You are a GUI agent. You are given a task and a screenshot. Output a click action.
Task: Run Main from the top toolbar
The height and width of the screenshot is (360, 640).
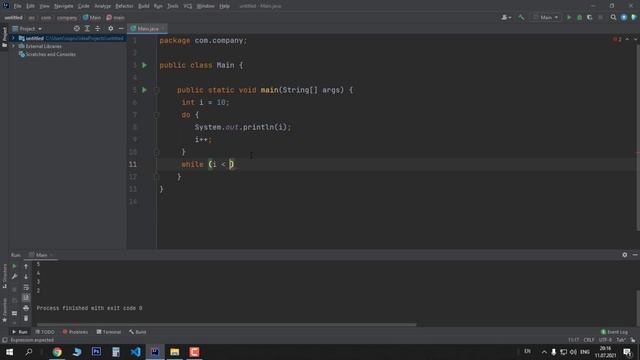point(569,18)
